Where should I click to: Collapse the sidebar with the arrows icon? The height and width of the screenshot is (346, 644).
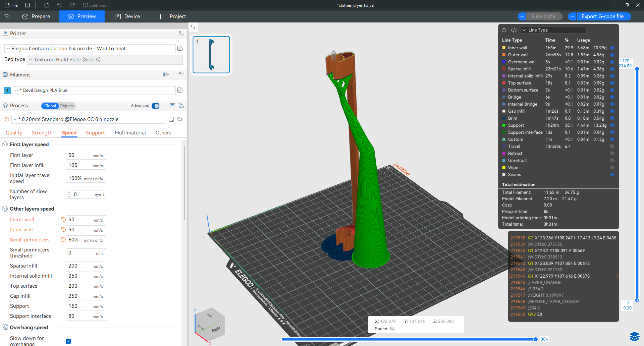(x=193, y=27)
